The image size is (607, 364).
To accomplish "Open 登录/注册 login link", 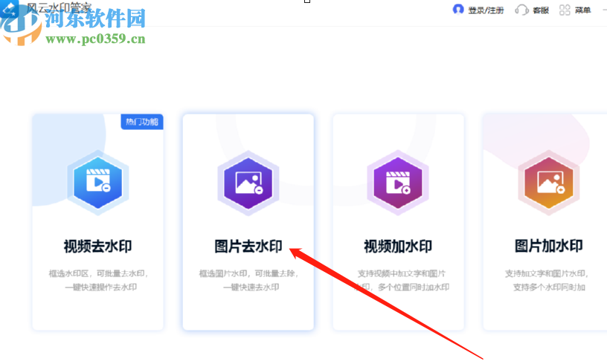I will point(486,10).
